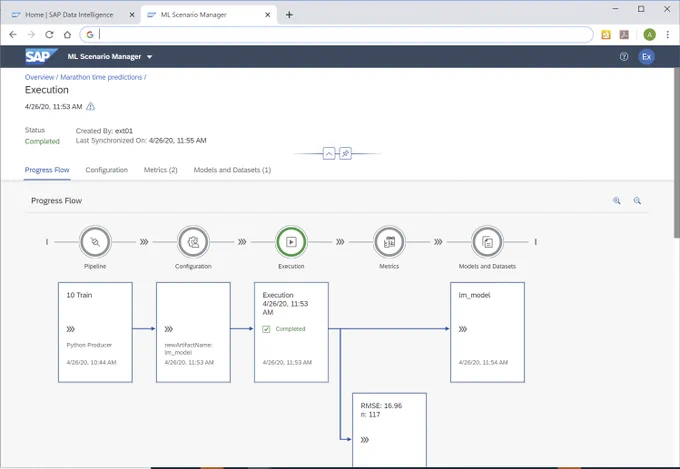Expand the RMSE metrics card arrows

click(365, 440)
